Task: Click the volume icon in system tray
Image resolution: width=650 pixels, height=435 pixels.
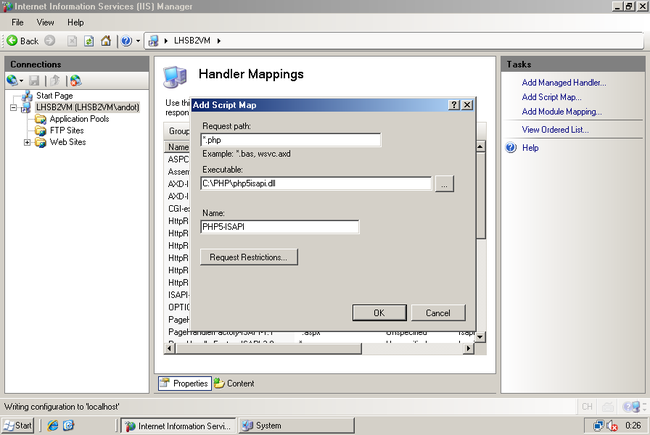Action: click(x=612, y=426)
